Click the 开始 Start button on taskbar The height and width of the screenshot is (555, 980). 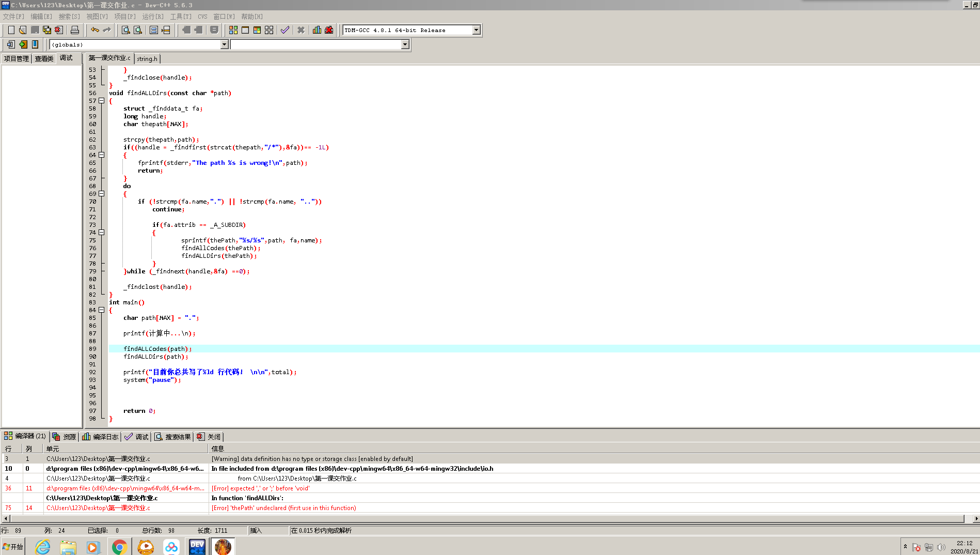(13, 547)
